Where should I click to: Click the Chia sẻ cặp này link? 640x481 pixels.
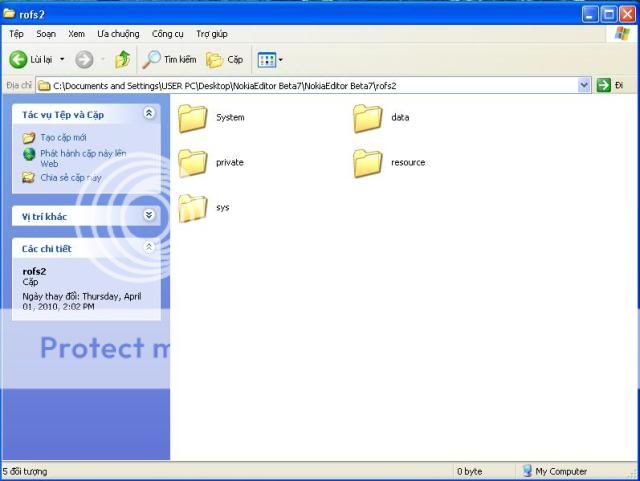pyautogui.click(x=70, y=177)
